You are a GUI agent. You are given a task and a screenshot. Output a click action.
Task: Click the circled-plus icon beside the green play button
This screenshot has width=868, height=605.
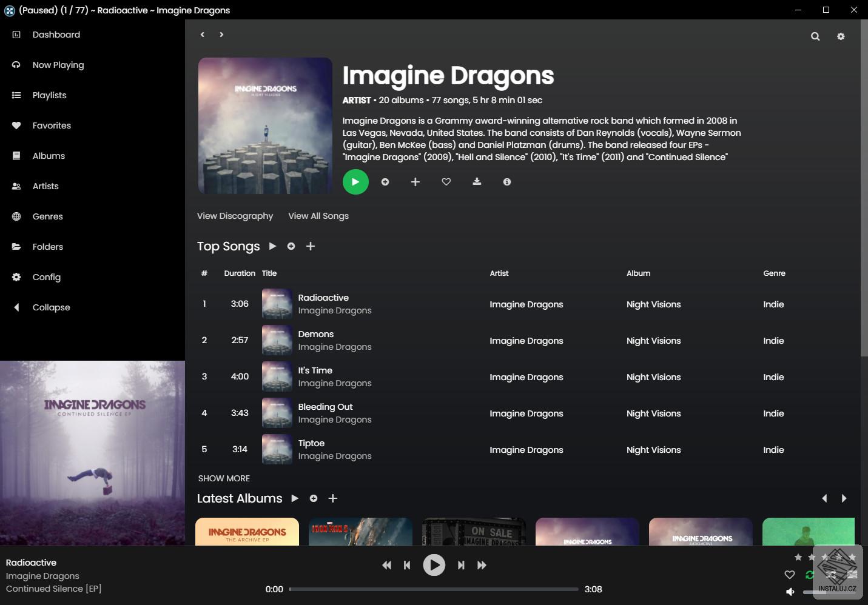click(385, 182)
